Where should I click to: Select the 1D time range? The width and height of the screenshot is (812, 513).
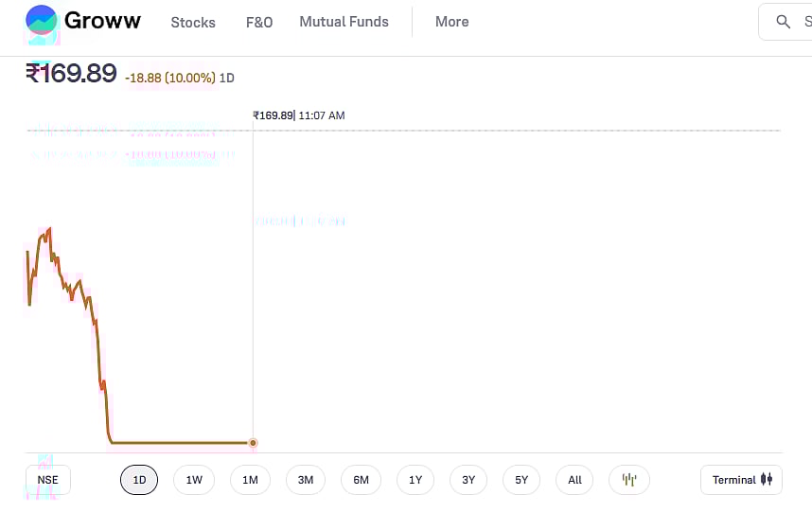(x=139, y=480)
